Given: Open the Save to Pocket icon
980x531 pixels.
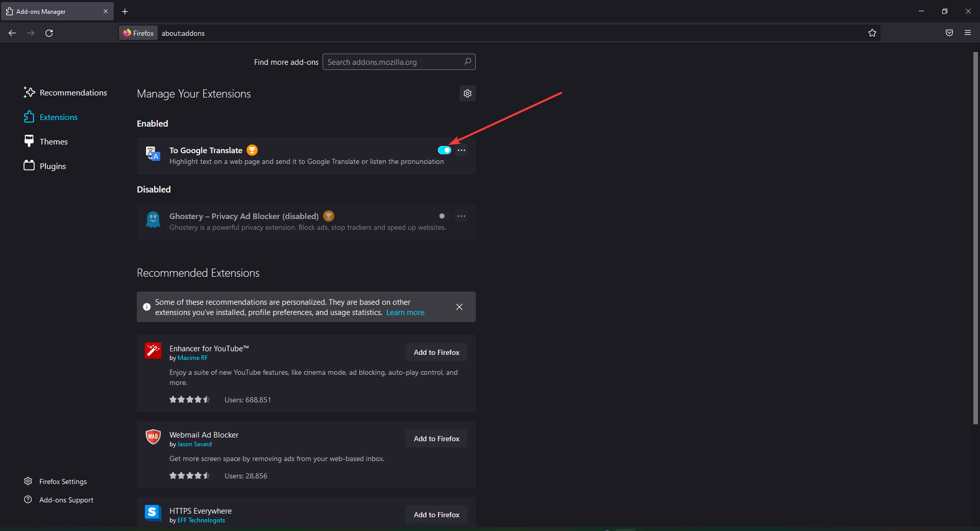Looking at the screenshot, I should click(x=949, y=33).
